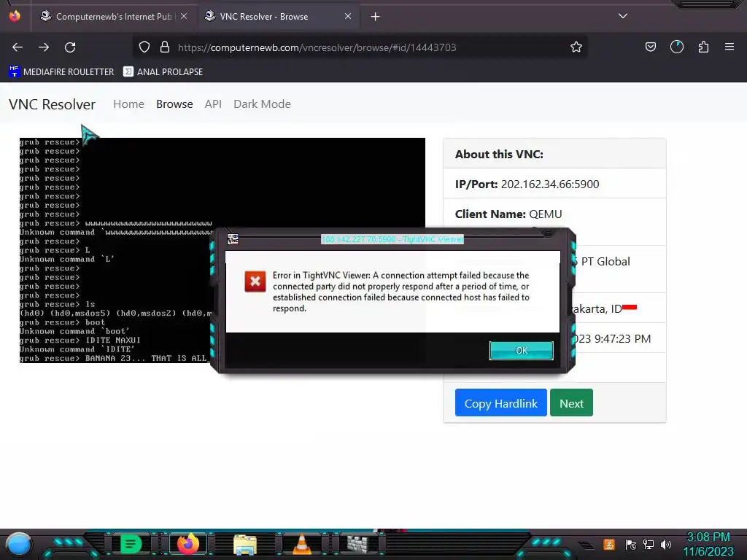This screenshot has width=747, height=560.
Task: Open the green notes app taskbar icon
Action: (131, 544)
